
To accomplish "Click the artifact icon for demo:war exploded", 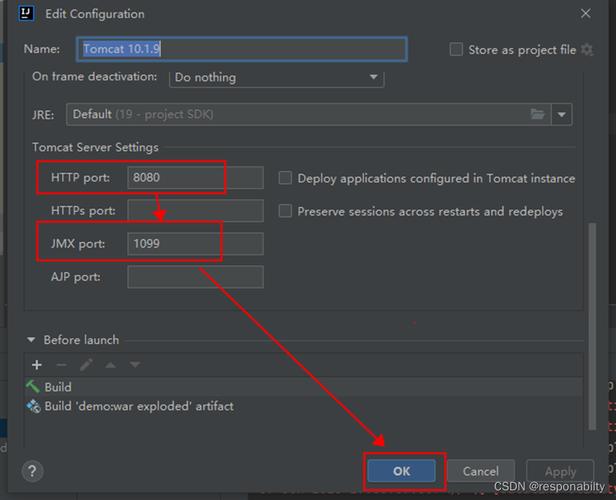I will [x=33, y=406].
